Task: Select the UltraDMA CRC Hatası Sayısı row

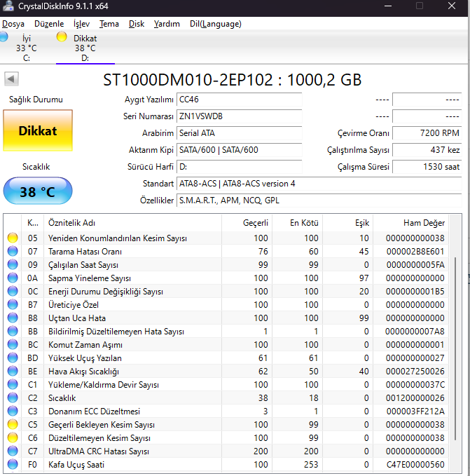Action: coord(226,451)
